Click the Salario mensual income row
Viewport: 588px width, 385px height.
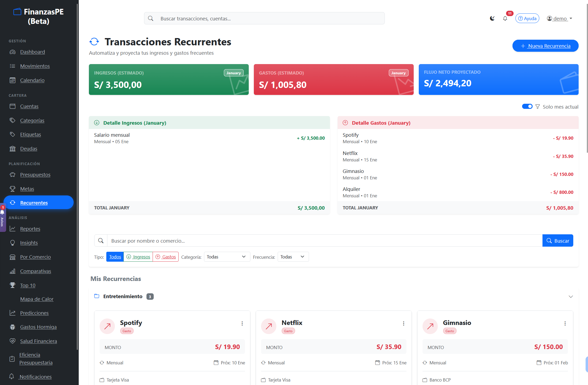tap(209, 138)
